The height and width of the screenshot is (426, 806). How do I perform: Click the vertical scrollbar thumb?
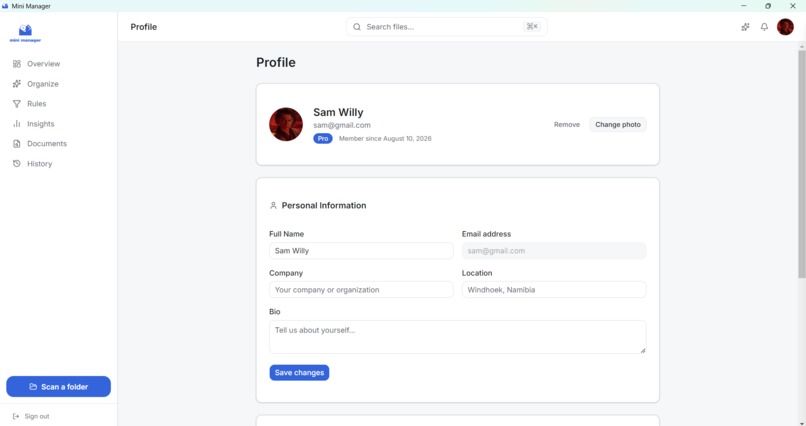click(x=801, y=164)
